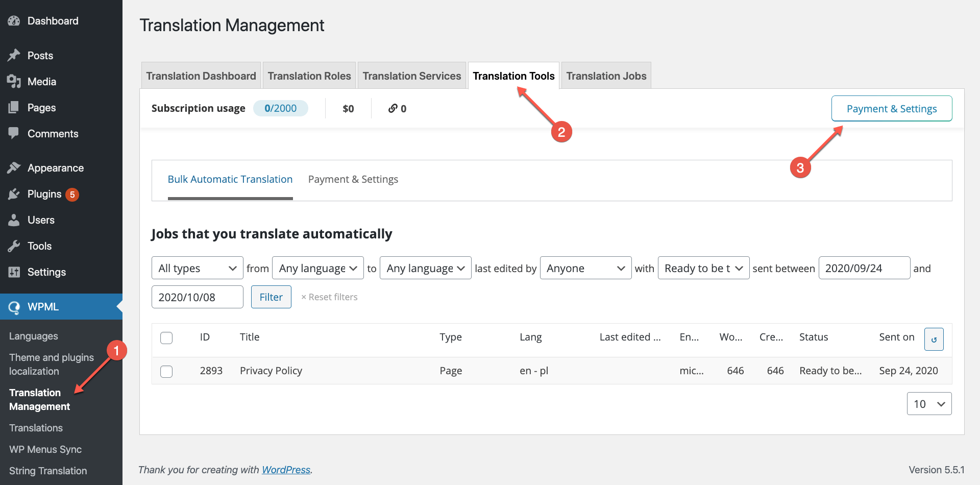Open the Anyone last-edited-by dropdown
Viewport: 980px width, 485px height.
point(586,268)
